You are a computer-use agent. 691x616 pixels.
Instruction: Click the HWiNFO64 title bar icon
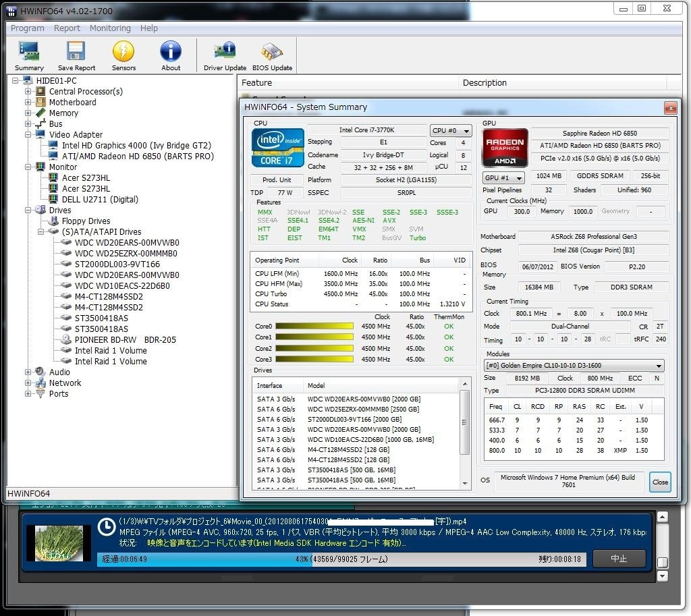click(x=11, y=11)
